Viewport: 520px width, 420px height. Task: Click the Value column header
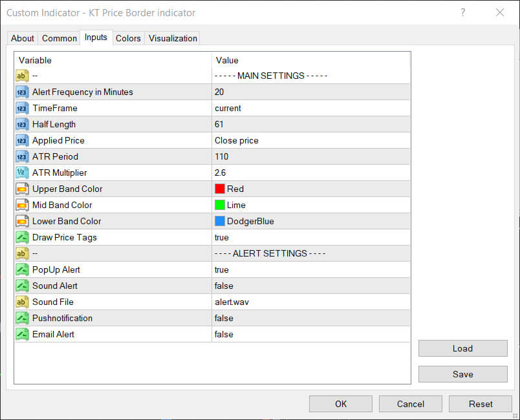(x=227, y=60)
